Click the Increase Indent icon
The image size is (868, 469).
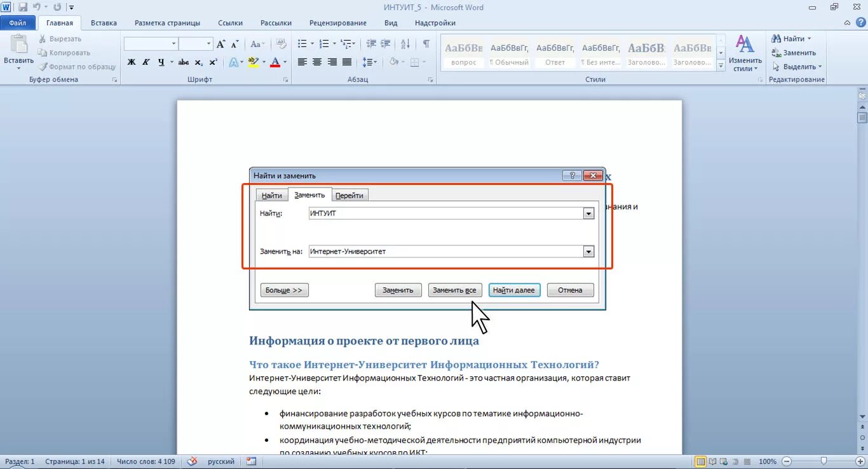[386, 44]
